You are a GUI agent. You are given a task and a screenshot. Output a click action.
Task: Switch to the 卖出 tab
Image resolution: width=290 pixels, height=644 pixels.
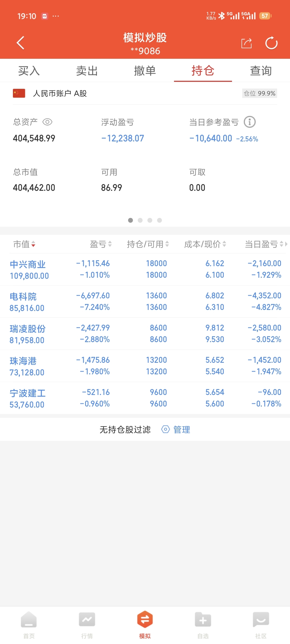(87, 71)
